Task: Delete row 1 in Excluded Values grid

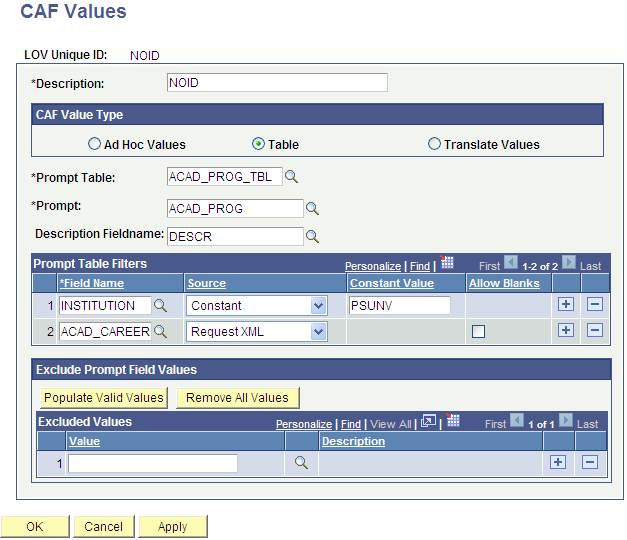Action: tap(590, 462)
